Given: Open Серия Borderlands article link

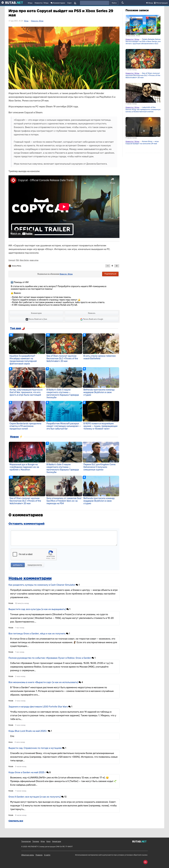Looking at the screenshot, I should (x=26, y=426).
